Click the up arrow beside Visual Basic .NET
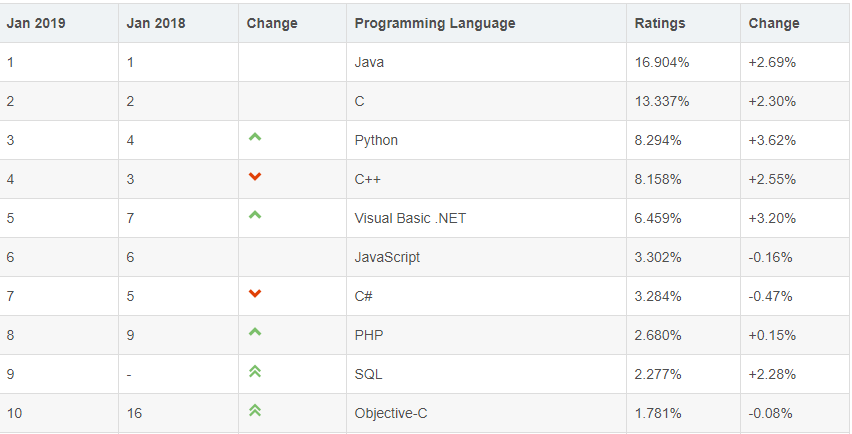 click(x=255, y=215)
